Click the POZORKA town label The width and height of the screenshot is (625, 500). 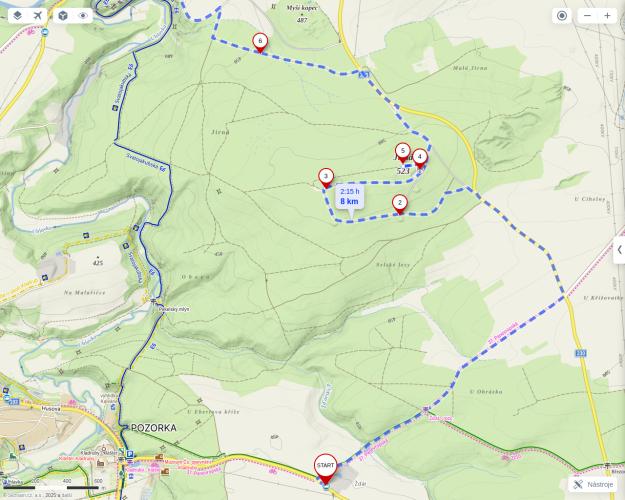(x=153, y=428)
